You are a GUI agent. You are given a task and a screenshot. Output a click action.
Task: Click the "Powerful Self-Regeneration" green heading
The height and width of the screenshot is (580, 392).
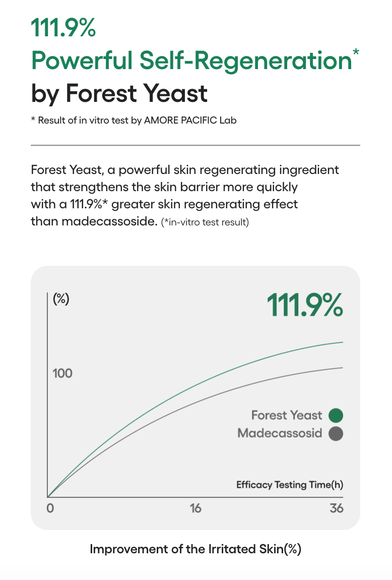click(x=191, y=61)
